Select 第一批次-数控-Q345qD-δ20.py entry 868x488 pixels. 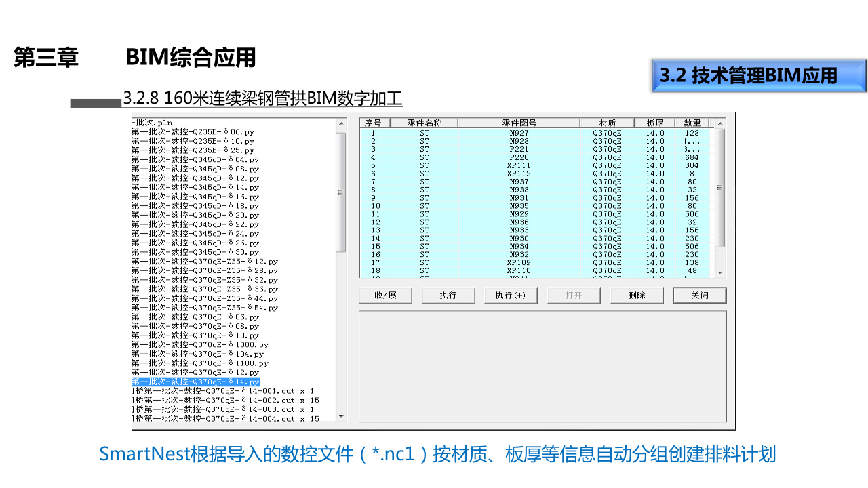(195, 216)
